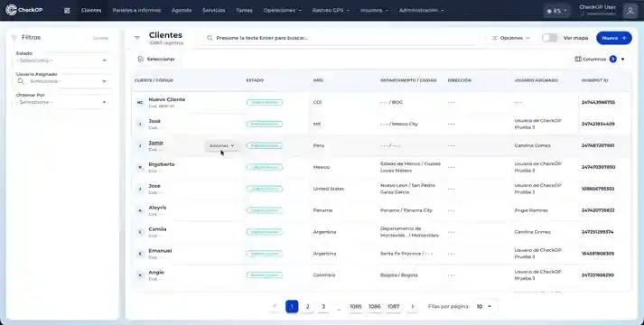Viewport: 644px width, 325px height.
Task: Click Nuevo Cliente status badge
Action: tap(265, 102)
